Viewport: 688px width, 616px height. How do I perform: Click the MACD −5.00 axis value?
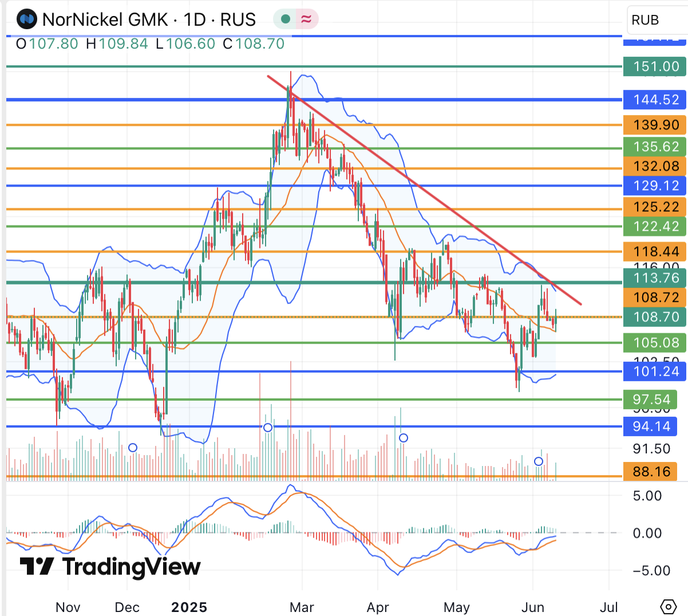(x=651, y=570)
